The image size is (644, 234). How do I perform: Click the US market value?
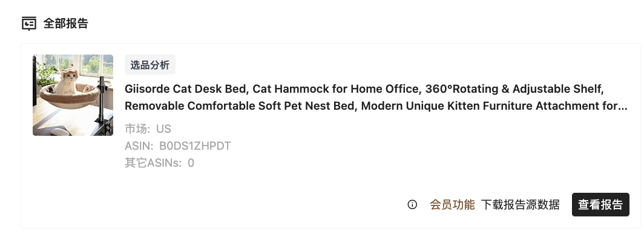(163, 129)
